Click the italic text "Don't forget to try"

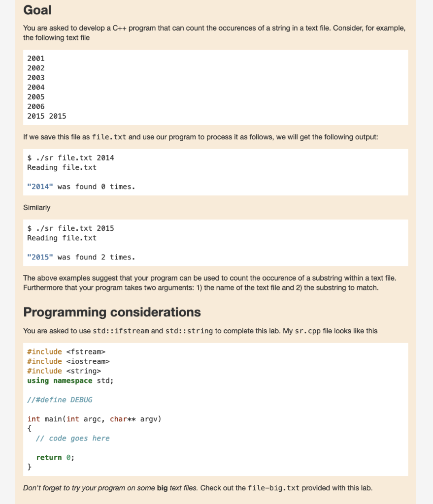click(x=110, y=488)
